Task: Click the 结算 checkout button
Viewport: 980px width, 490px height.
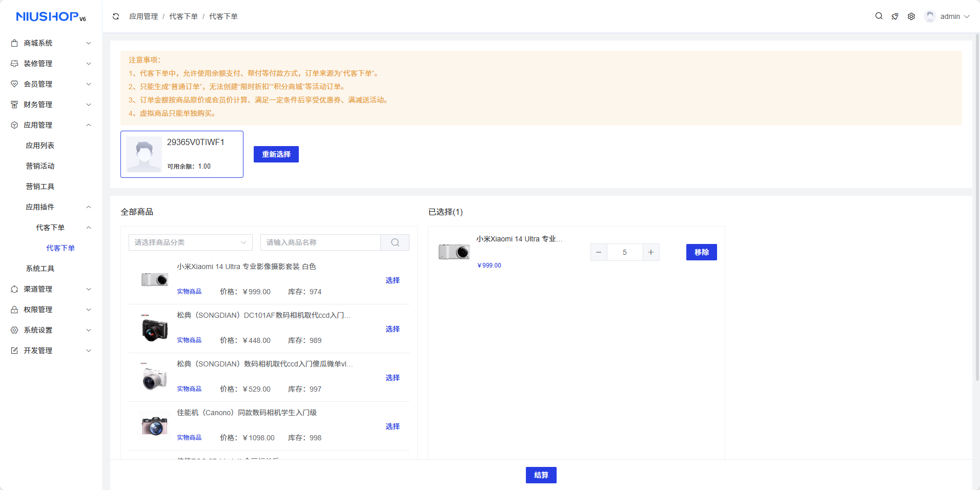Action: point(541,475)
